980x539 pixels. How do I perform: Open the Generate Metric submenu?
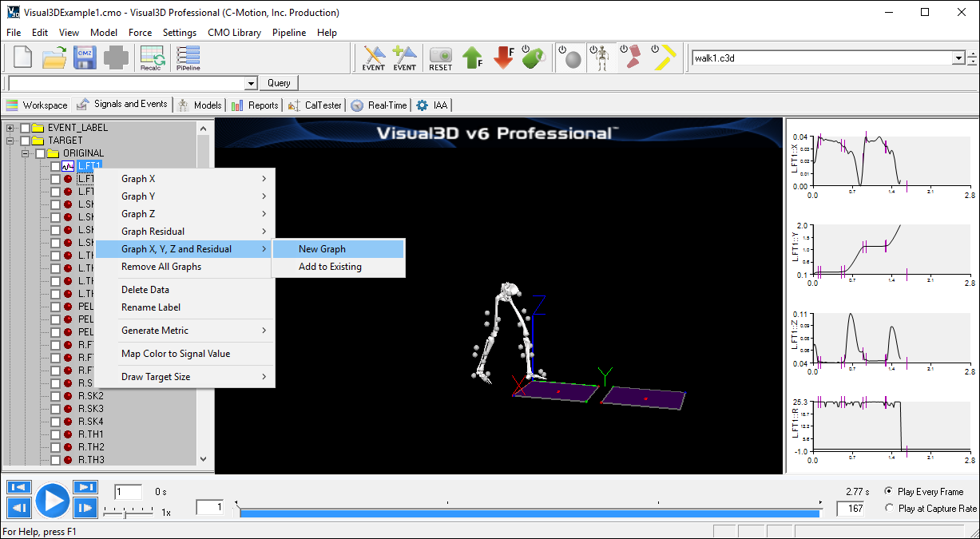(x=185, y=331)
